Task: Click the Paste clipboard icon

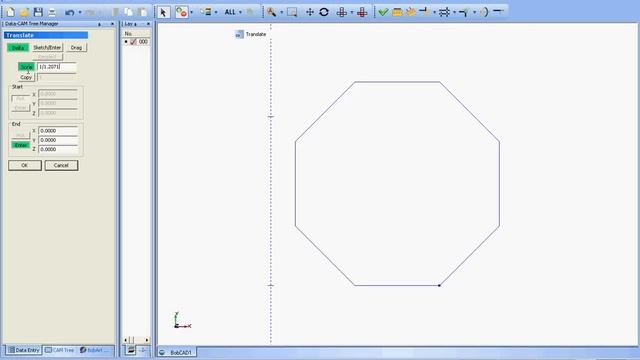Action: pos(142,12)
